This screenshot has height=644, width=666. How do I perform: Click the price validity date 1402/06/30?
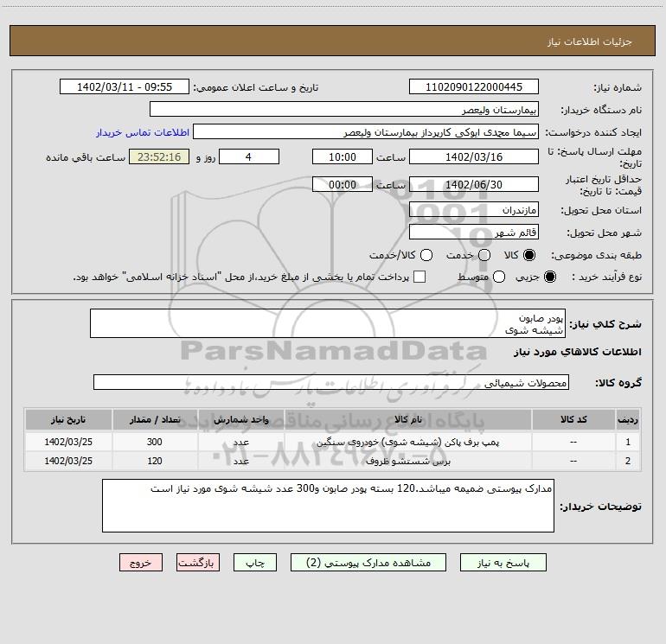474,184
